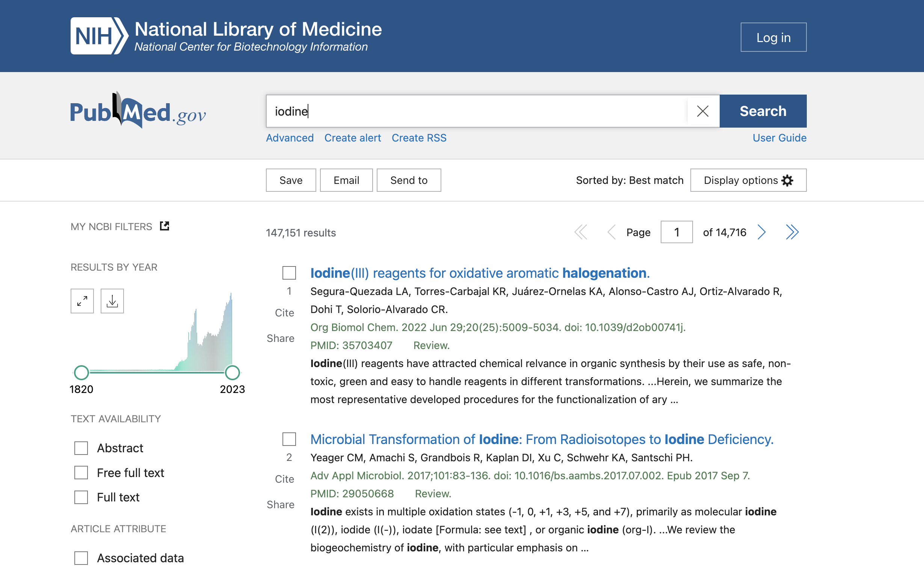
Task: Click the '147,151 results' count
Action: [x=301, y=233]
